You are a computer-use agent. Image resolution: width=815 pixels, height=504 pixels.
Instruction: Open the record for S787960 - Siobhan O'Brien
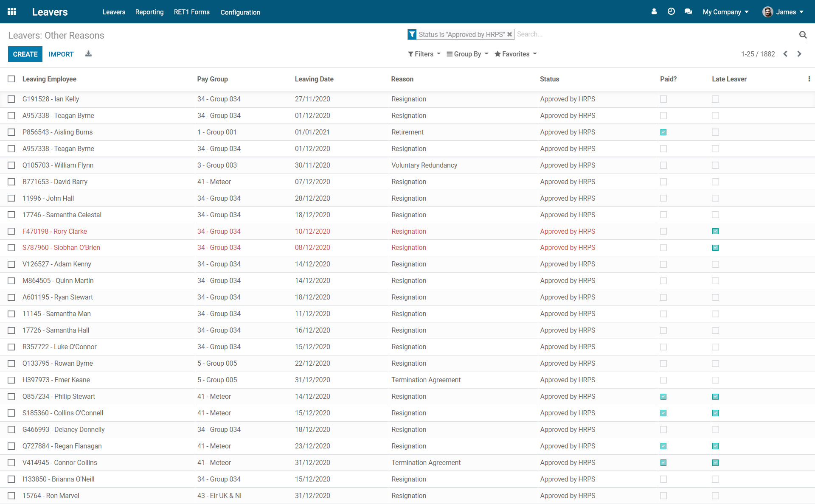click(61, 247)
